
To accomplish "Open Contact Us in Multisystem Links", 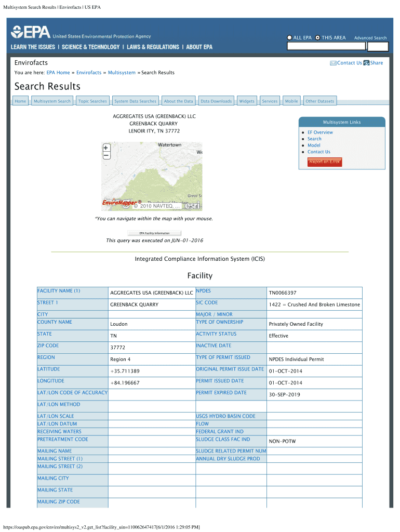I will 319,152.
